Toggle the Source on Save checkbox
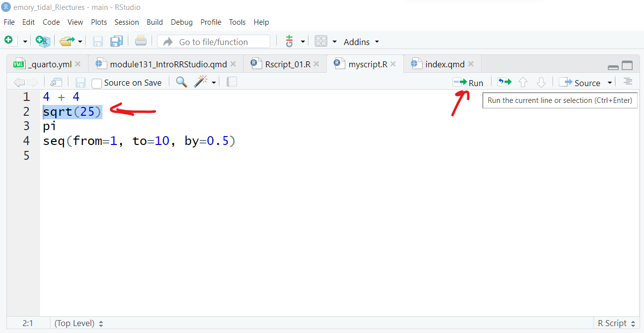The image size is (644, 333). pos(97,83)
